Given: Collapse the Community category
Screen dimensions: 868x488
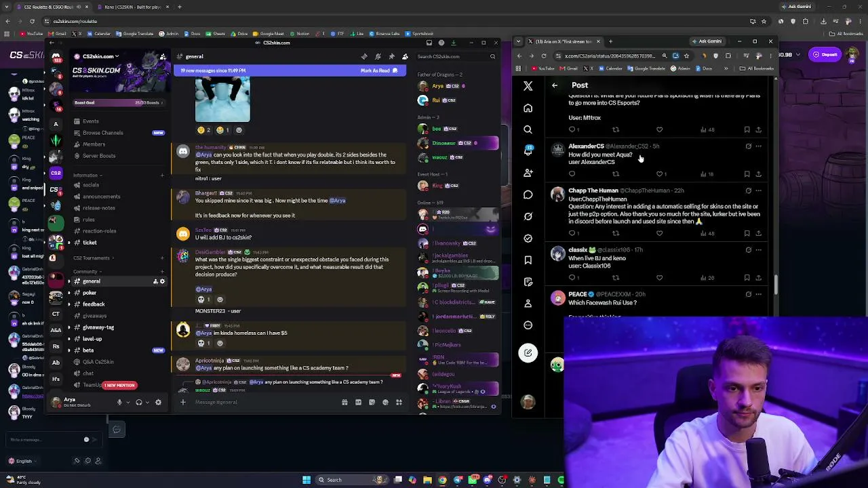Looking at the screenshot, I should pyautogui.click(x=86, y=272).
